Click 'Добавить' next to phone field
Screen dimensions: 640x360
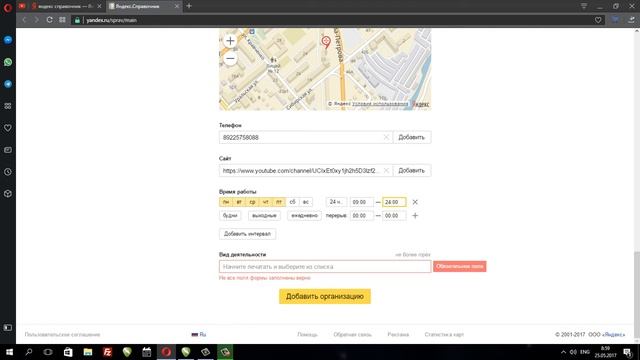[x=411, y=137]
